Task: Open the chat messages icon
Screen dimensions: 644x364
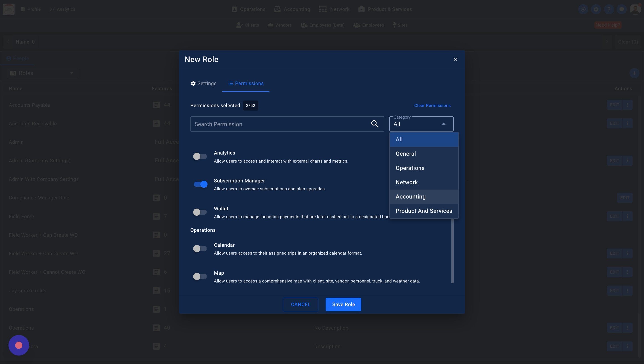Action: click(621, 9)
